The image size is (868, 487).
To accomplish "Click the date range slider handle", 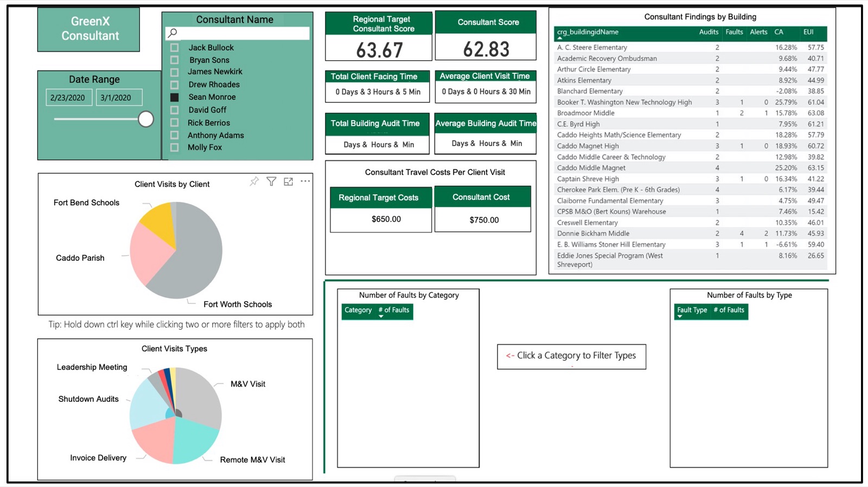I will point(145,119).
